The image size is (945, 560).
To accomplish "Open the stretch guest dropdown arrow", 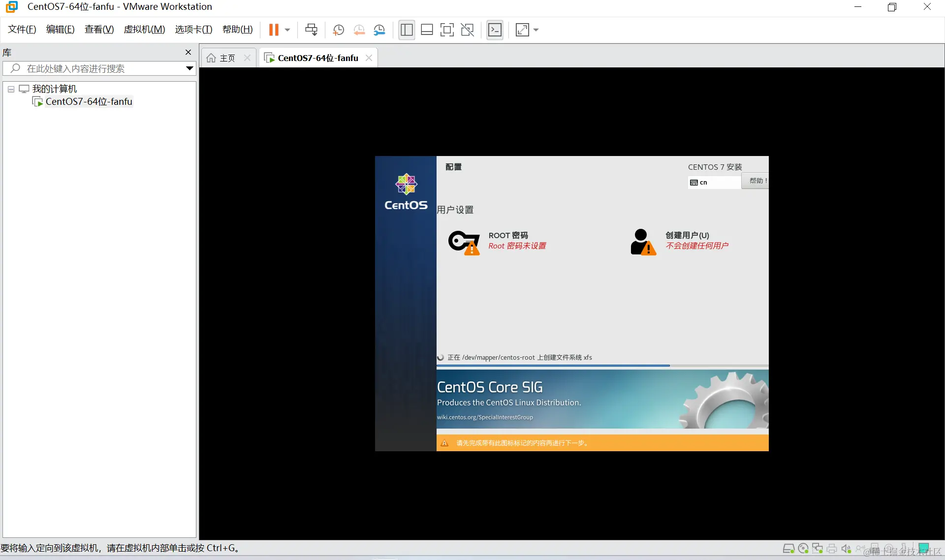I will point(536,30).
